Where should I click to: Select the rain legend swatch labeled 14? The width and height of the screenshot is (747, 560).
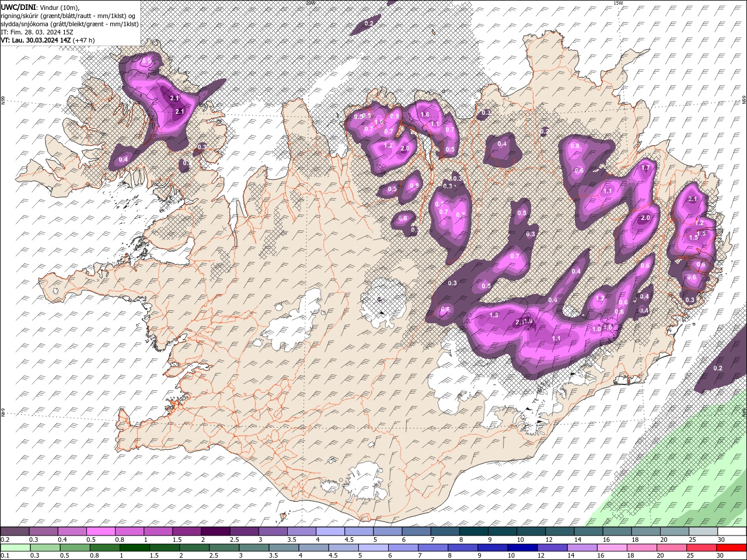click(582, 547)
